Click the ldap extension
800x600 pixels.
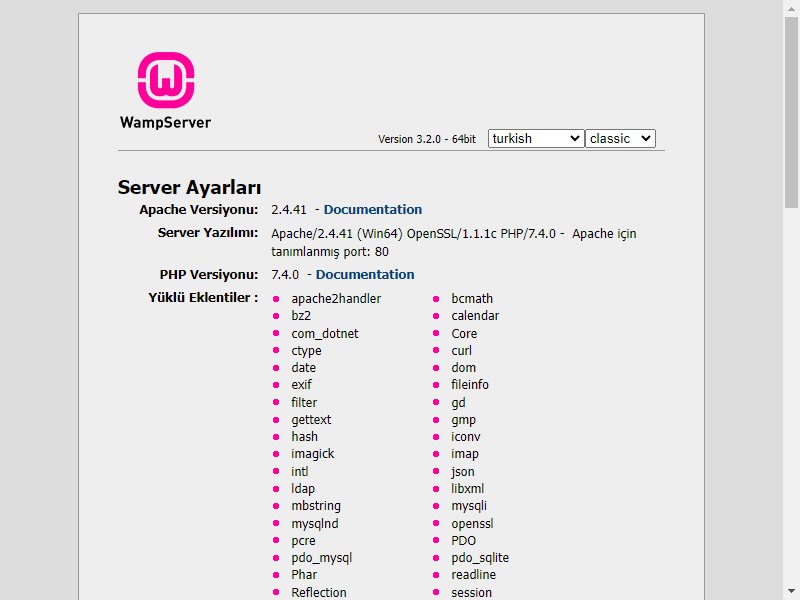(303, 489)
